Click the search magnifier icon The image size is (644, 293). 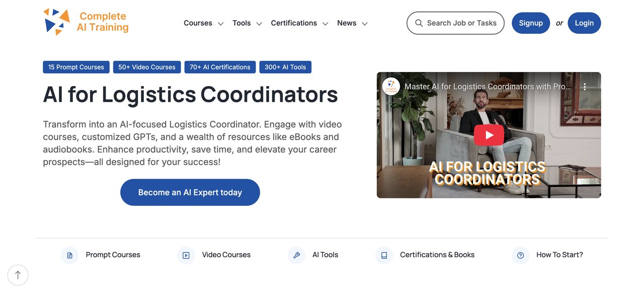coord(419,23)
